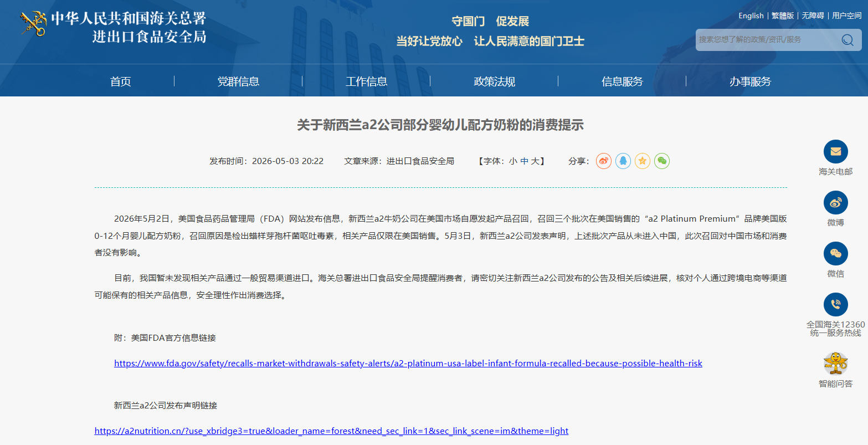The width and height of the screenshot is (868, 445).
Task: Go to 首页 in navigation bar
Action: [120, 81]
